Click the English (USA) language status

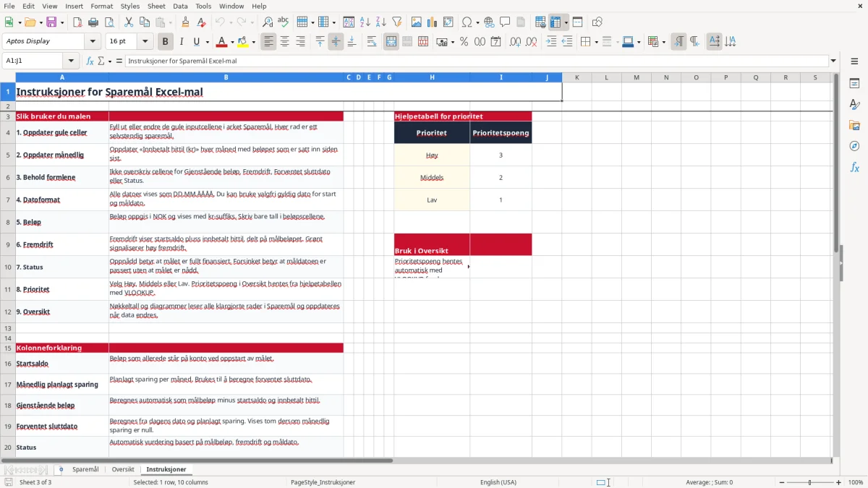tap(498, 482)
